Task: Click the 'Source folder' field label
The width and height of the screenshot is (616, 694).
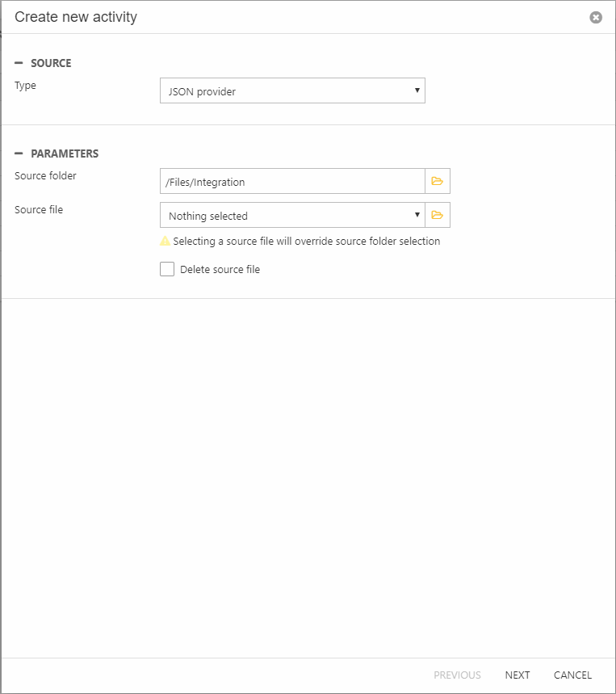Action: tap(45, 175)
